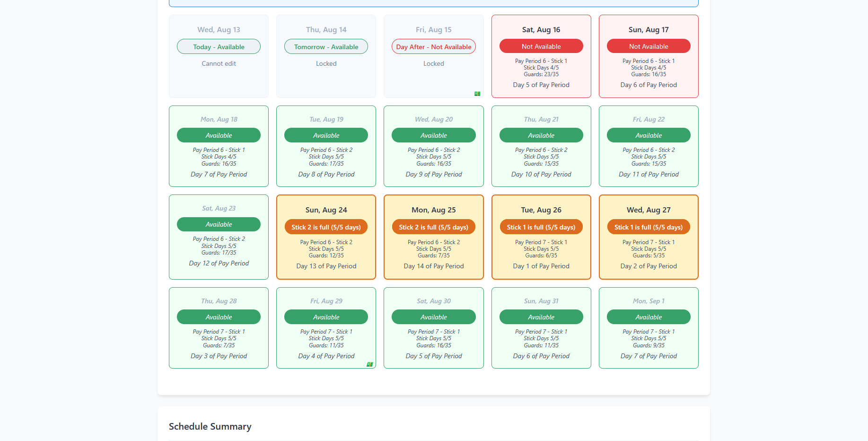This screenshot has width=868, height=441.
Task: Click "Stick 2 is full (5/5 days)" on Sun, Aug 24
Action: click(326, 227)
